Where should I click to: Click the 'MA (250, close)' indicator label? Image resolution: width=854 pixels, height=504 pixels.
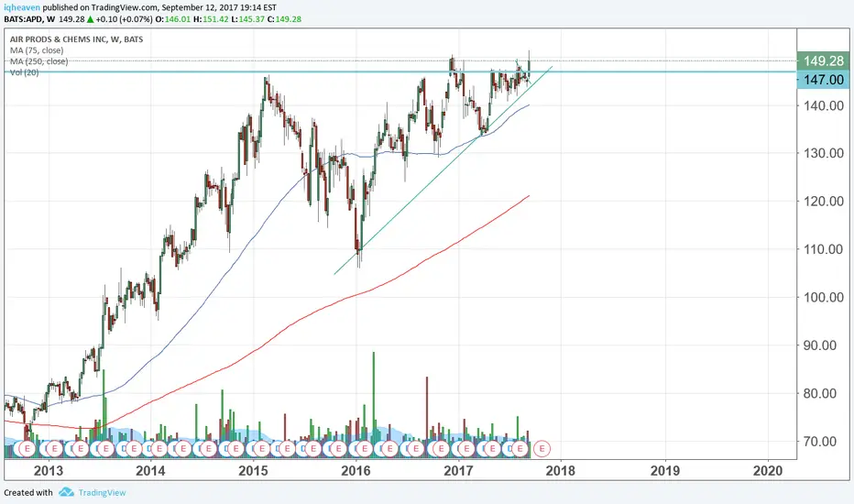click(38, 61)
